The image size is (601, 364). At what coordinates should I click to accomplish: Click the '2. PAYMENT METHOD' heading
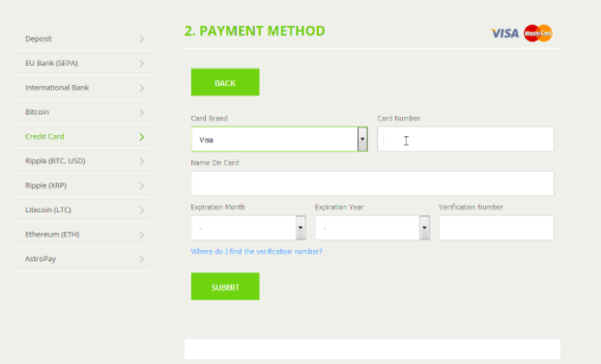255,31
